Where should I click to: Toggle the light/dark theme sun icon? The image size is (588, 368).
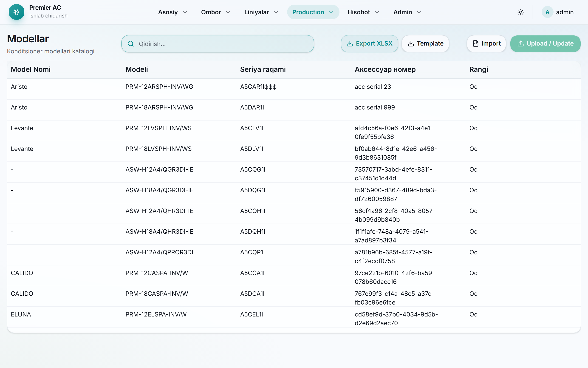[x=520, y=12]
